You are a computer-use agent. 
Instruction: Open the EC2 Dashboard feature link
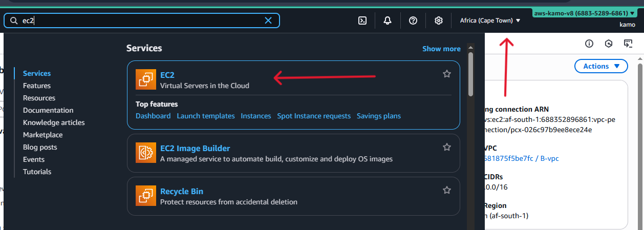[x=153, y=116]
